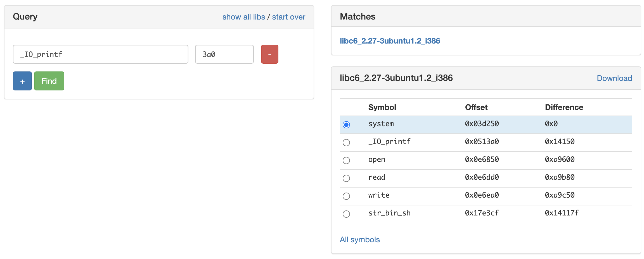644x259 pixels.
Task: Click the offset field containing 3a0
Action: [224, 54]
